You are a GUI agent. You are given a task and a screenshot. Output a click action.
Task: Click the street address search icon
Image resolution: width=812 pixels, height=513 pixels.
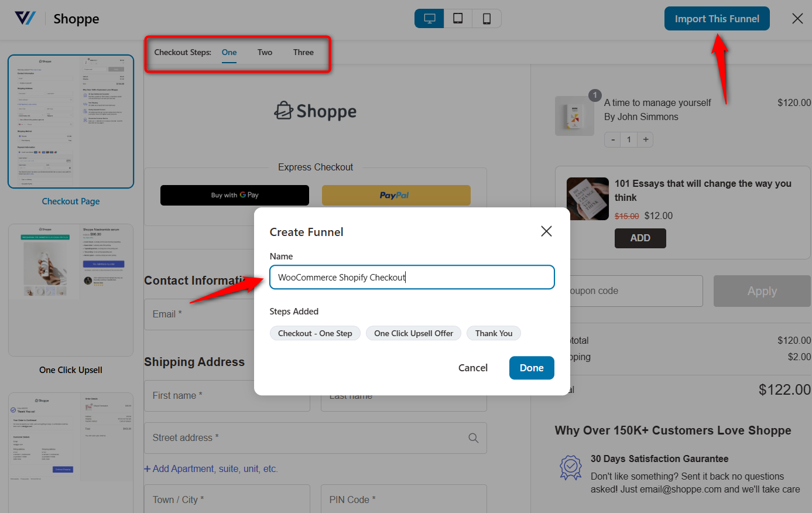point(474,438)
